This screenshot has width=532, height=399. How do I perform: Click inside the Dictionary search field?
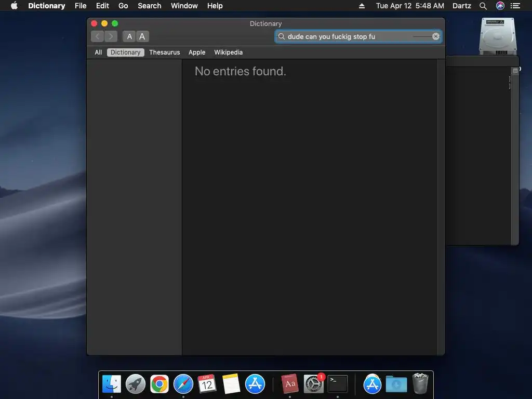(358, 36)
